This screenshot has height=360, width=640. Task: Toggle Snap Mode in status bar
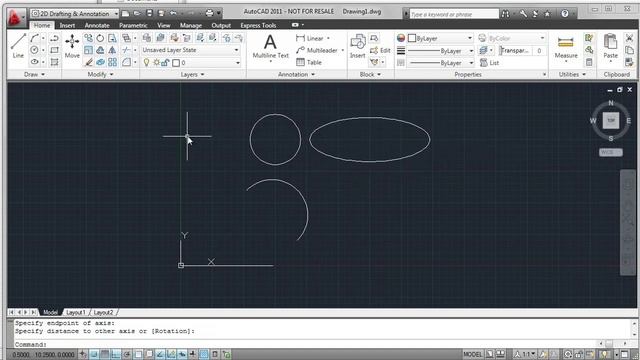[94, 354]
